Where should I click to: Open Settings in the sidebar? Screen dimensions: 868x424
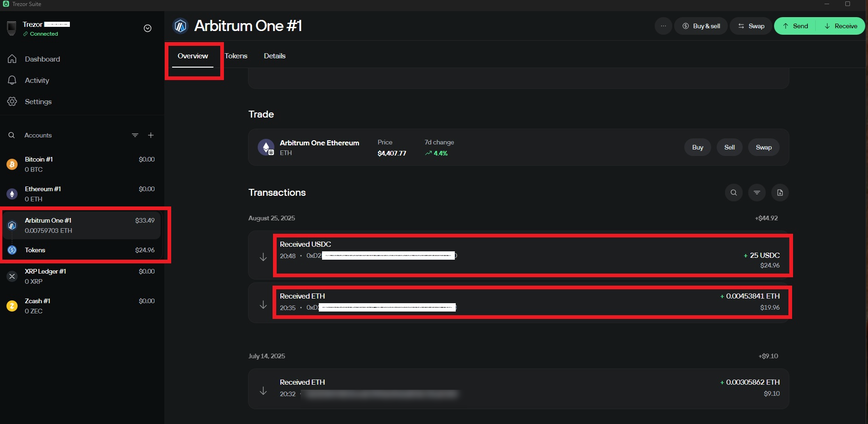point(38,102)
